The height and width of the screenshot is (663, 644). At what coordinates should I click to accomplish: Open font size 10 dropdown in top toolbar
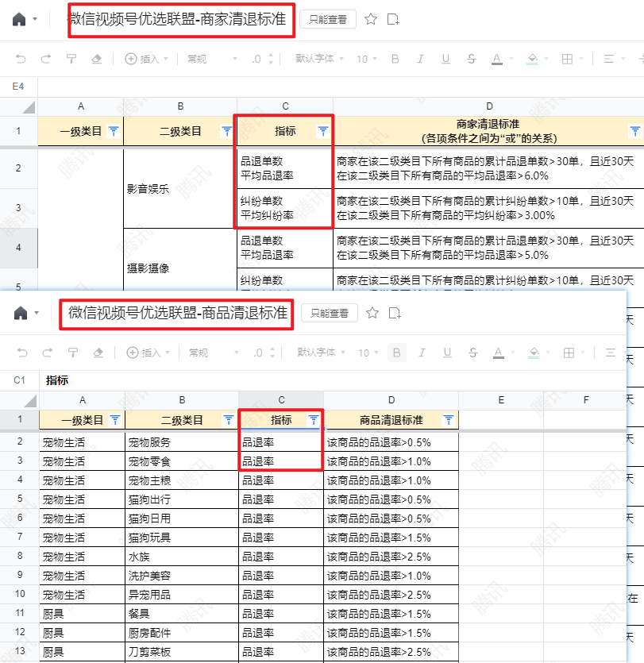[367, 59]
